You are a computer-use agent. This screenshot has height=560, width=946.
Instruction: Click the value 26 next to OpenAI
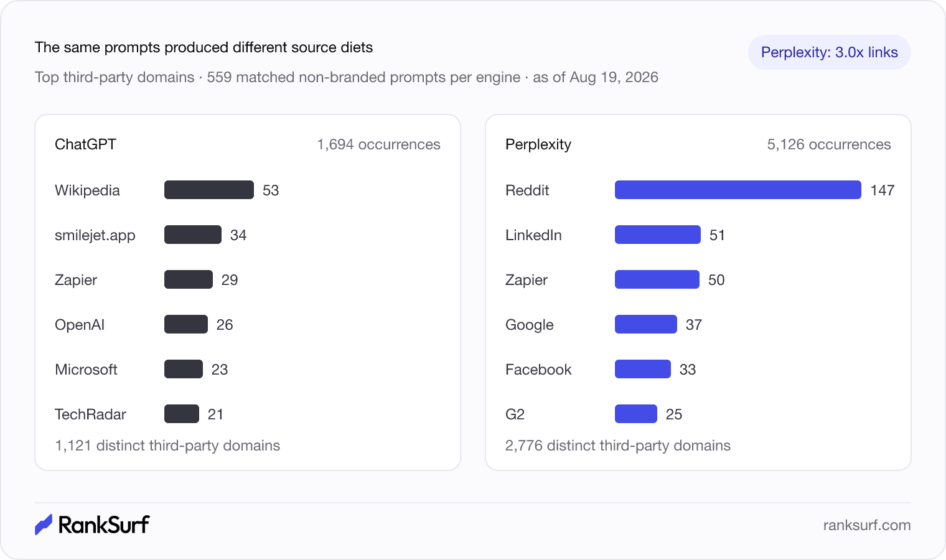click(x=225, y=325)
